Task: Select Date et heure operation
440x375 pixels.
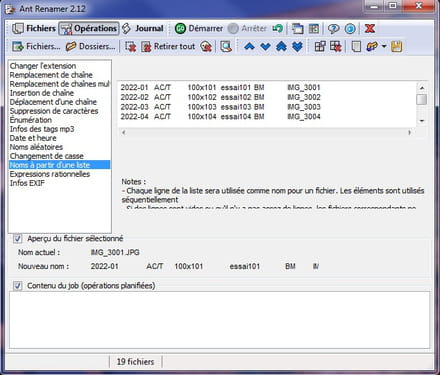Action: click(33, 138)
